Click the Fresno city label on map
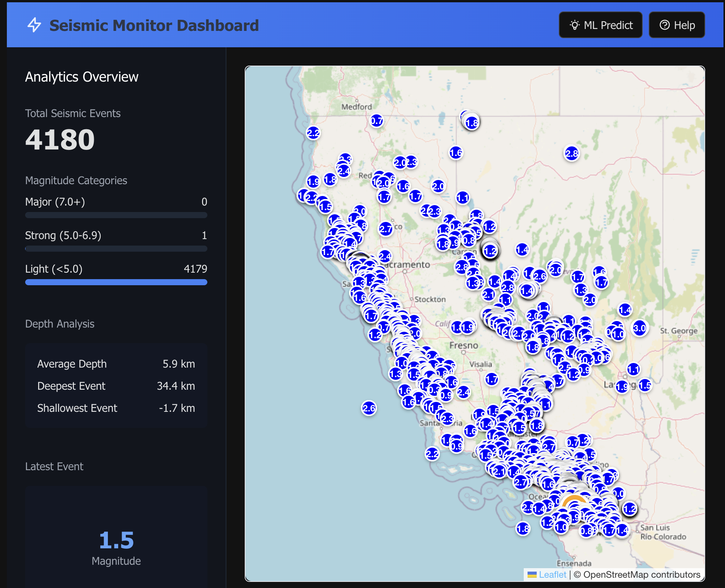725x588 pixels. point(464,345)
